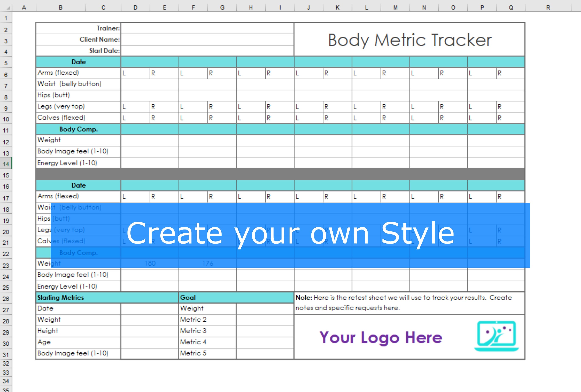Select the cell showing weight value 176
Viewport: 581px width, 392px height.
tap(207, 263)
